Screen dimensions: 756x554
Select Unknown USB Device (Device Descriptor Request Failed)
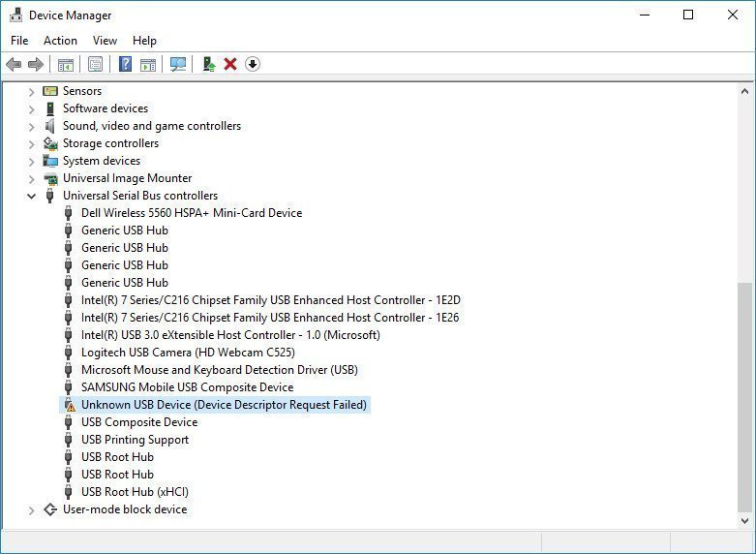224,405
